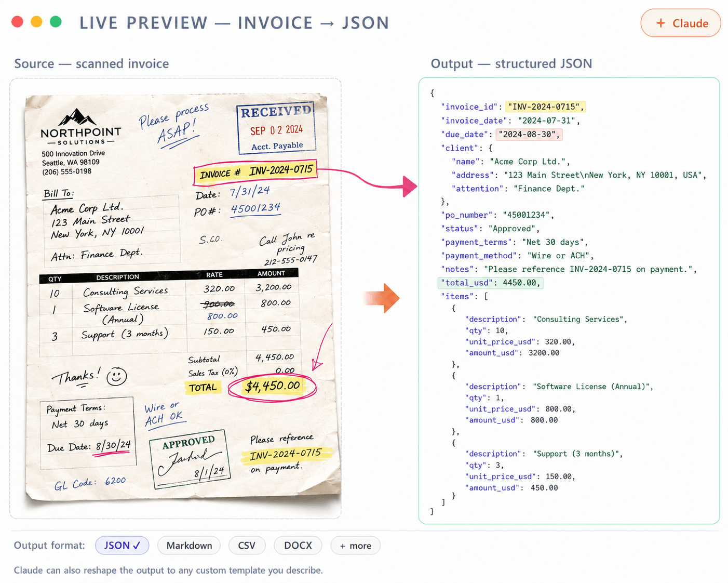Click the red close window dot
The width and height of the screenshot is (728, 583).
coord(17,22)
